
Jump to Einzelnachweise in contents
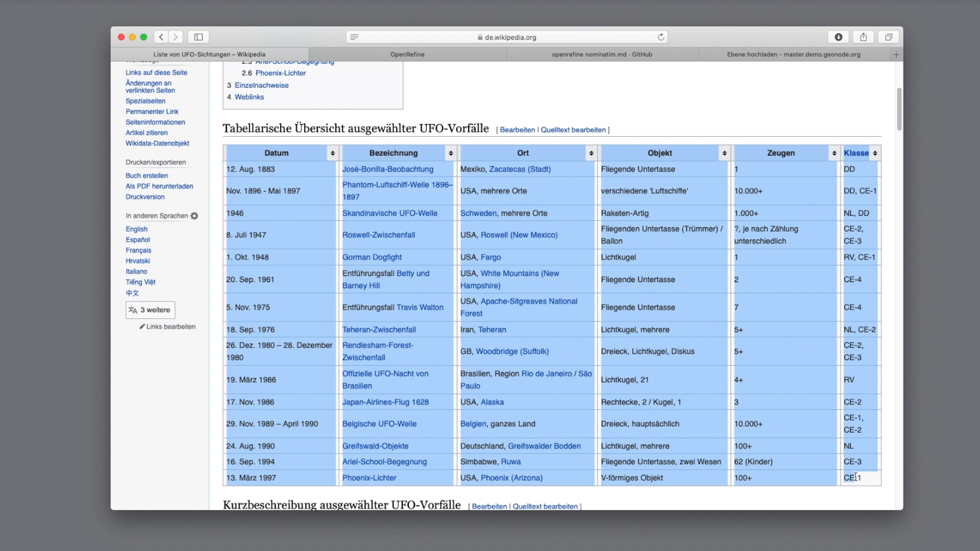(261, 85)
